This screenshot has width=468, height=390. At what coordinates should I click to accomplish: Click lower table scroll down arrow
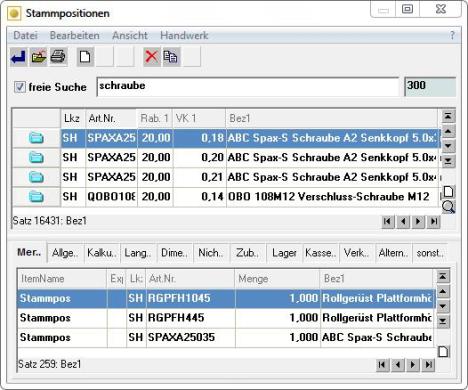click(443, 306)
